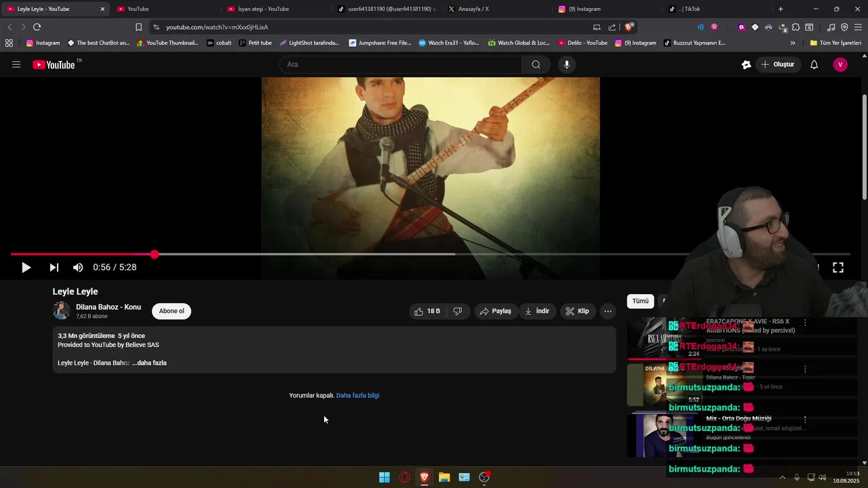Create a clip with Klip button
The image size is (868, 488).
point(578,311)
